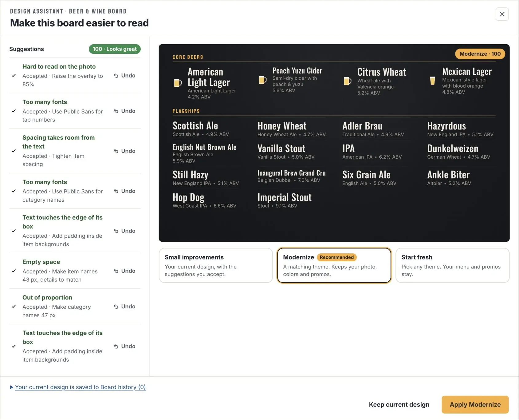519x420 pixels.
Task: Click the FLAGSHIPS category label
Action: [186, 111]
